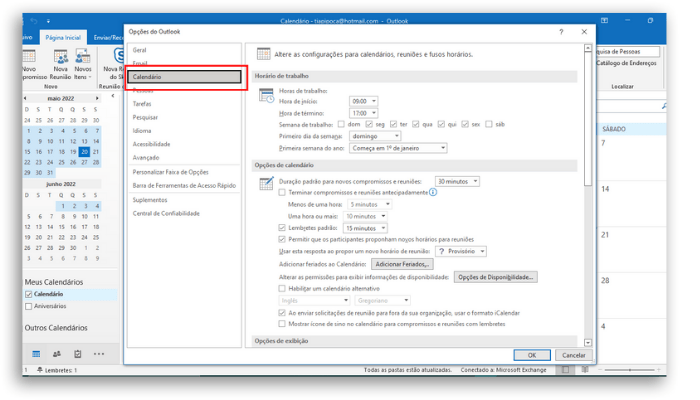
Task: Click the search magnifier icon in Outlook window
Action: point(664,106)
